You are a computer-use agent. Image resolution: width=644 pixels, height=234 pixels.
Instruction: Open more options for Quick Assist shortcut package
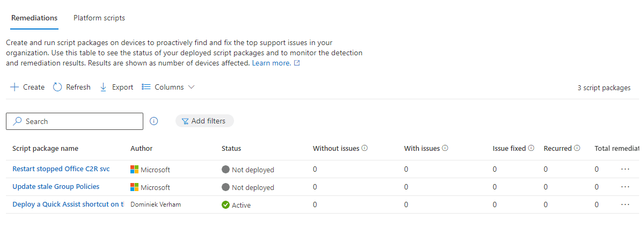pos(625,204)
